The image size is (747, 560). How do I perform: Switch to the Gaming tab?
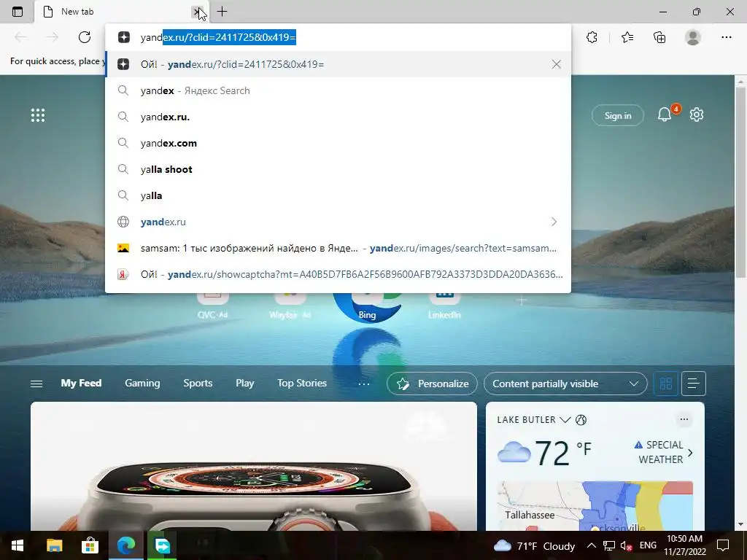[142, 383]
